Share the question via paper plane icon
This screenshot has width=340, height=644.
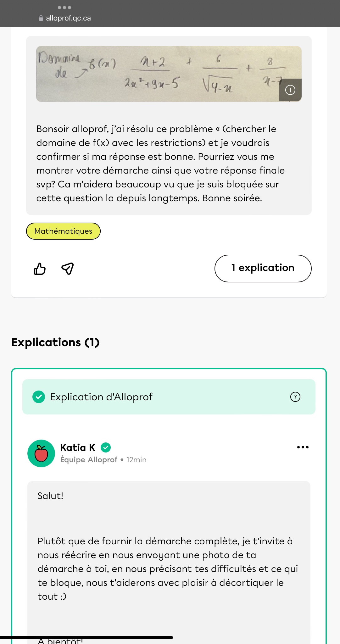pos(67,268)
